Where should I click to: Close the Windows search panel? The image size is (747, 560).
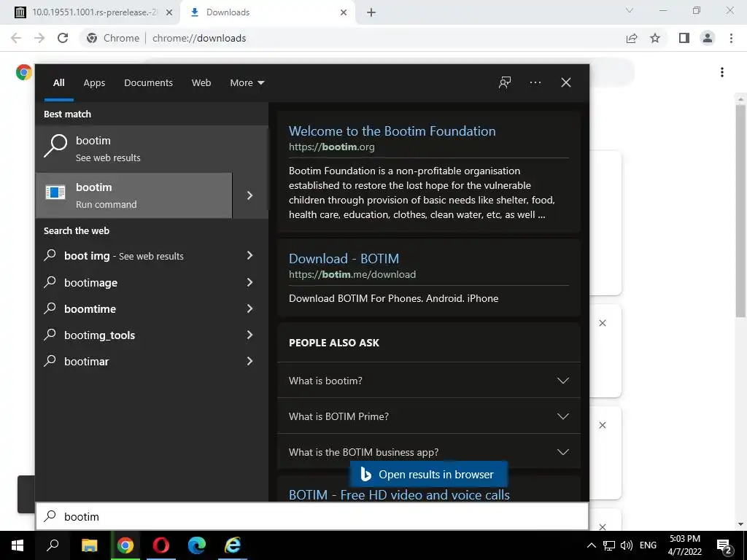pyautogui.click(x=566, y=82)
